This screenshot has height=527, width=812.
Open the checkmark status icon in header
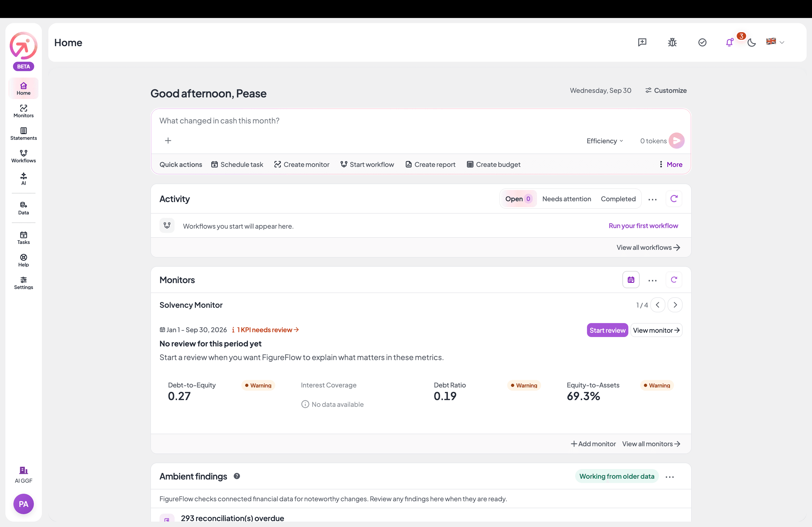[x=702, y=42]
